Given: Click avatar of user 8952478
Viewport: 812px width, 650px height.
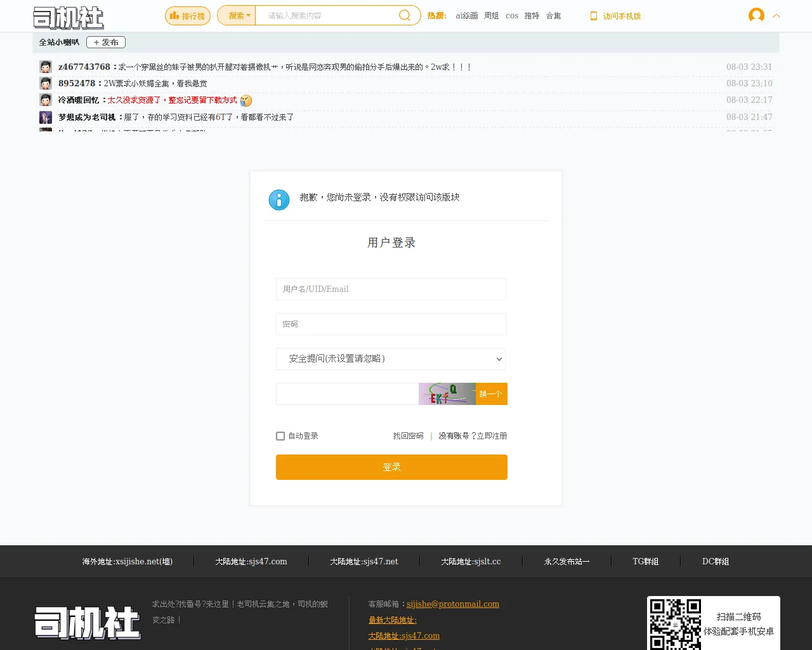Looking at the screenshot, I should [x=46, y=83].
